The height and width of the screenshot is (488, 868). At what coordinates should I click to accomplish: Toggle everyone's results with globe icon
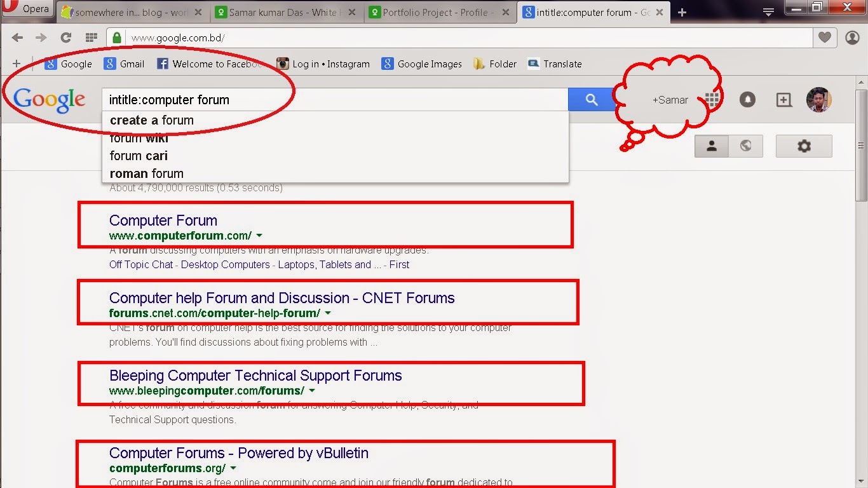(x=746, y=146)
